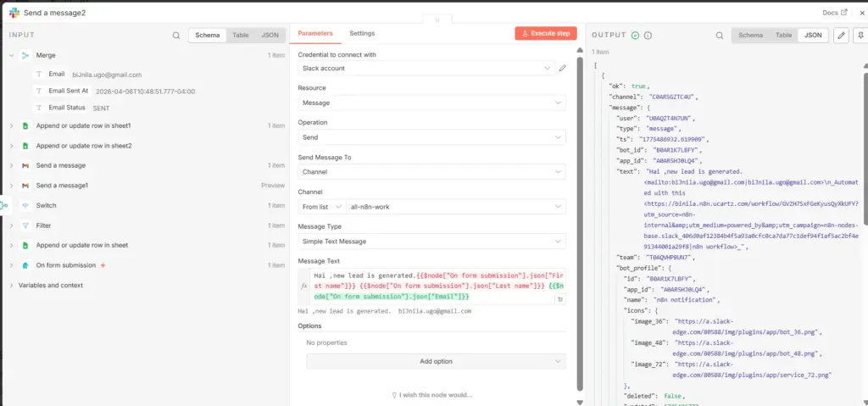This screenshot has width=868, height=406.
Task: Click the Gmail icon beside Send a message1
Action: [25, 186]
